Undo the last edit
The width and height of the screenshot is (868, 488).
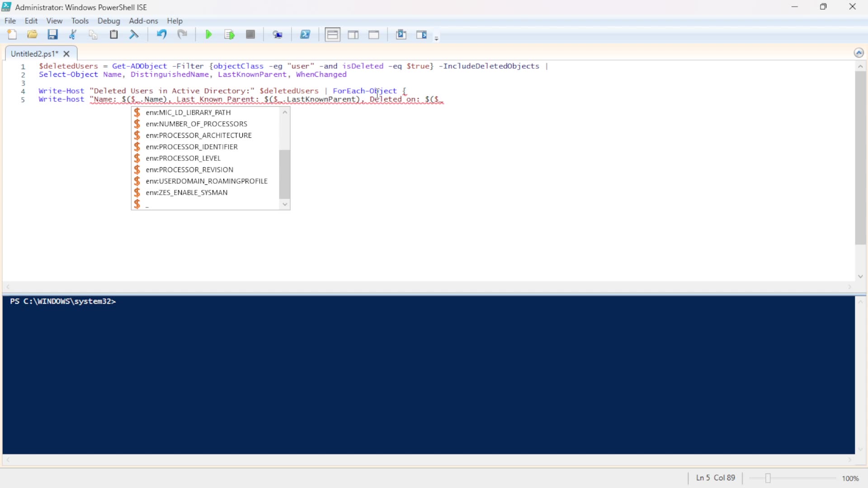coord(161,34)
